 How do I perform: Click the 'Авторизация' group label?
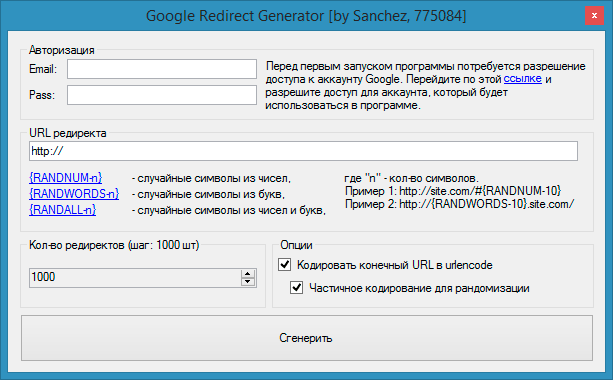point(62,50)
